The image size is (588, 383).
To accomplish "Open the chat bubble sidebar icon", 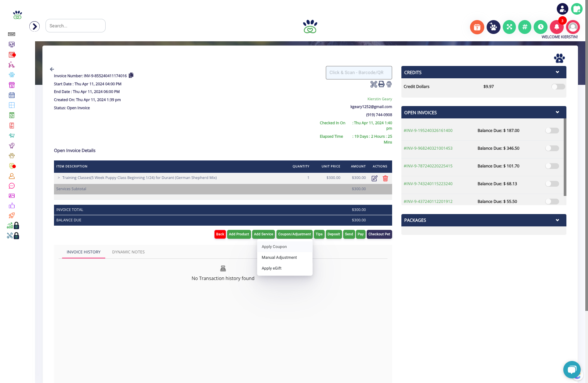I will pyautogui.click(x=12, y=186).
